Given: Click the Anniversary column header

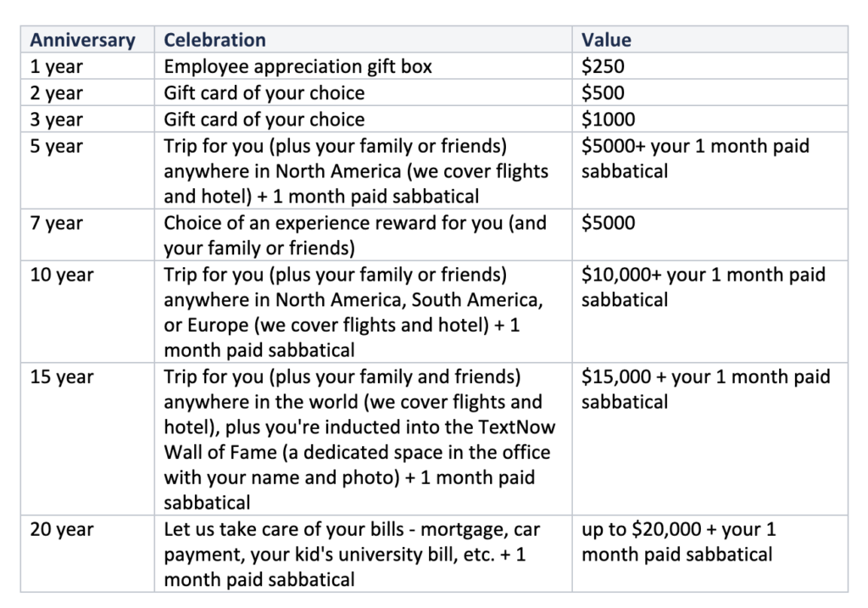Looking at the screenshot, I should [x=82, y=40].
